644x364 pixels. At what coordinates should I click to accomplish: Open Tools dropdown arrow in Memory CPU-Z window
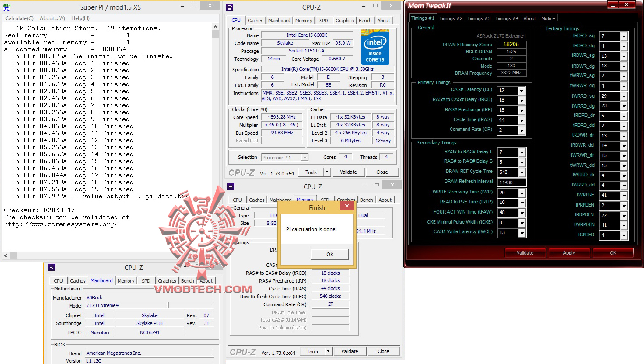pos(328,351)
